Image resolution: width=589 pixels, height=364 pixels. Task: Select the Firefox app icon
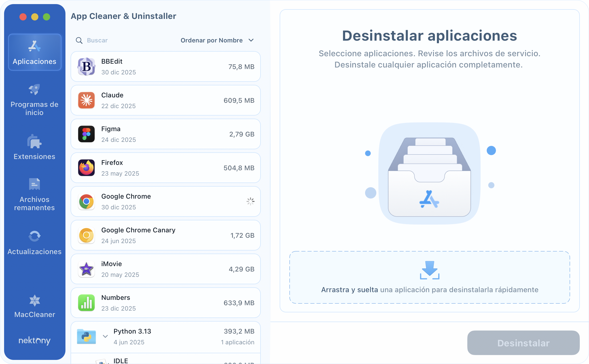tap(86, 168)
